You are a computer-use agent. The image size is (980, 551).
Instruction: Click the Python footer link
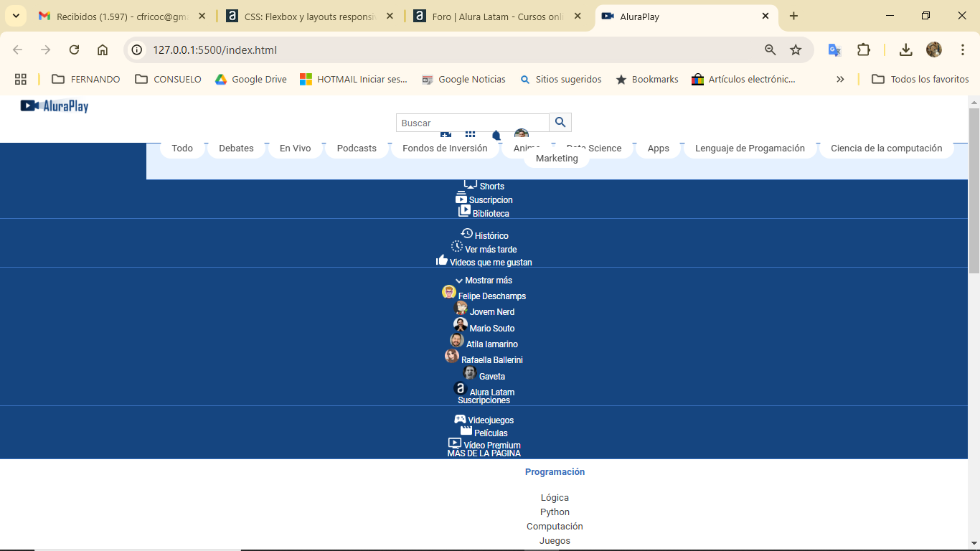(x=555, y=512)
